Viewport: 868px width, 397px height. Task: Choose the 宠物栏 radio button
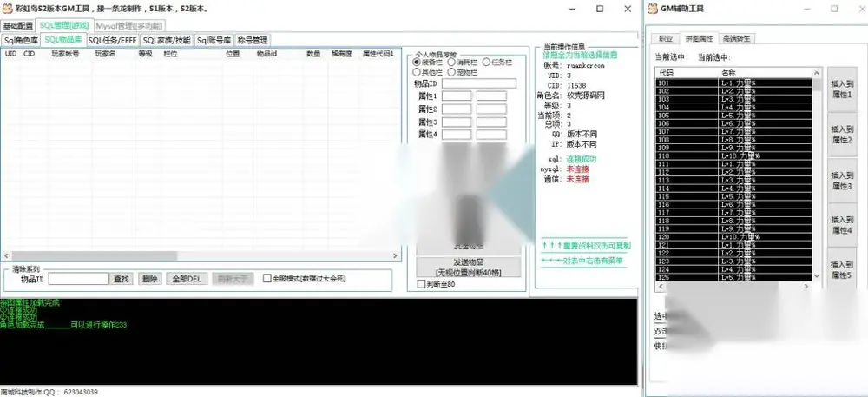[451, 72]
